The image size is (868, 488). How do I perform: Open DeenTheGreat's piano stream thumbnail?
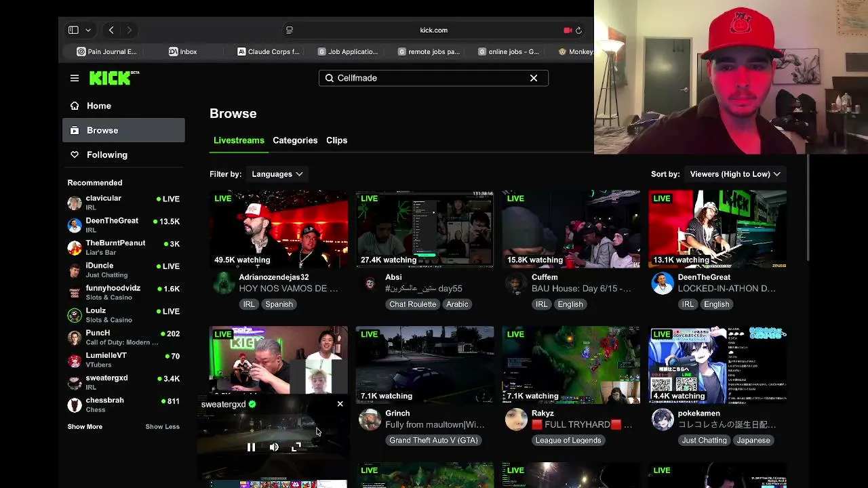pyautogui.click(x=717, y=229)
